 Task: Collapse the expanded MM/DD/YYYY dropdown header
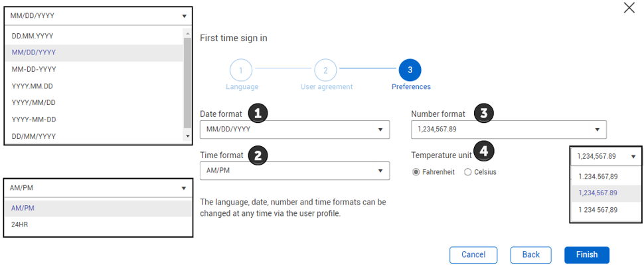coord(98,17)
